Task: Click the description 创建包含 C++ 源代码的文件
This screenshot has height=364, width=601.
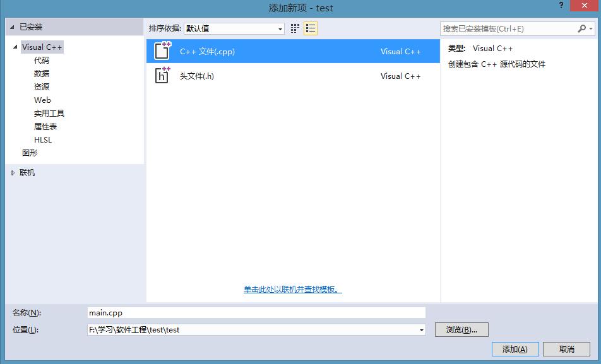Action: click(496, 64)
